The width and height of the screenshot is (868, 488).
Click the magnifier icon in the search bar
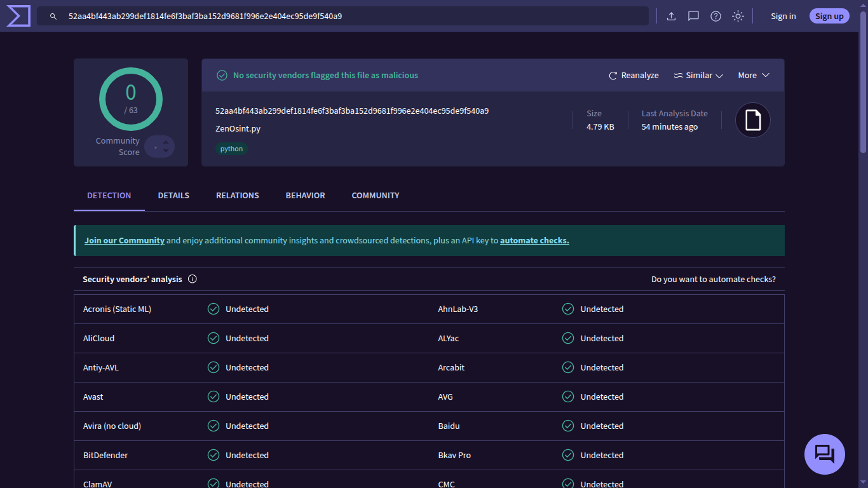[53, 17]
